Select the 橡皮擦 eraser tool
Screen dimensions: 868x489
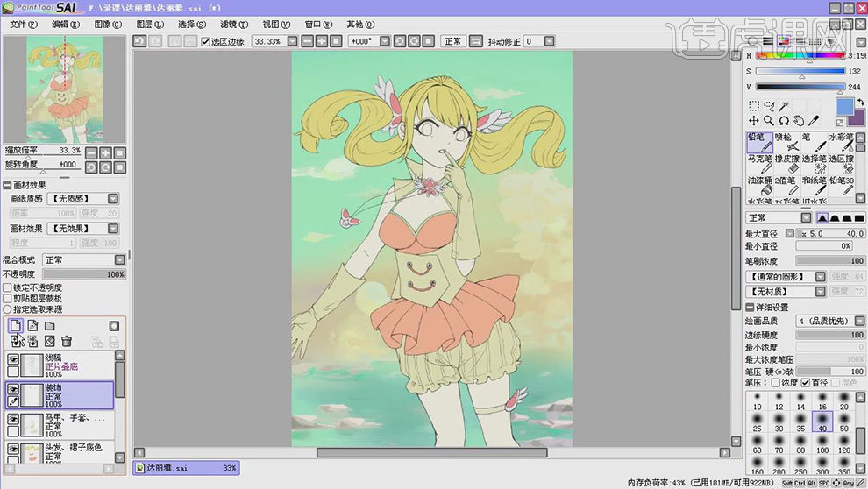click(786, 164)
